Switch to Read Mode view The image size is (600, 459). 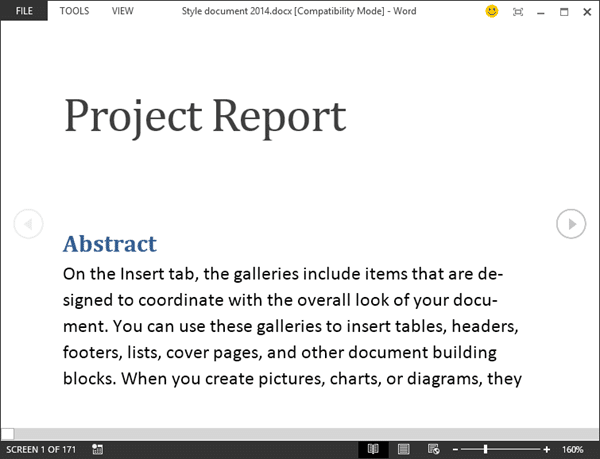point(373,450)
